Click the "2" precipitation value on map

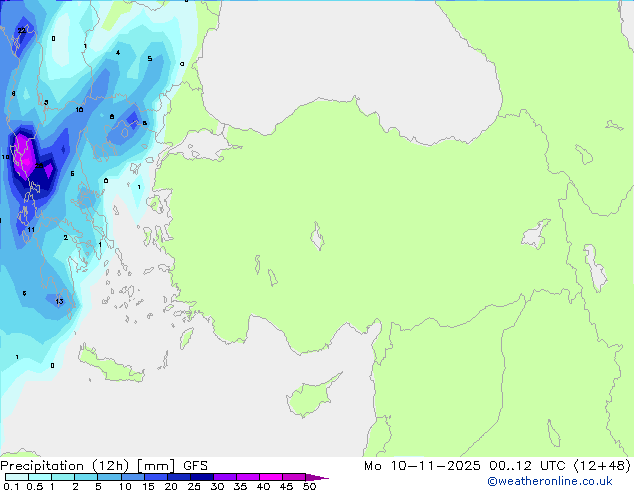(x=66, y=237)
